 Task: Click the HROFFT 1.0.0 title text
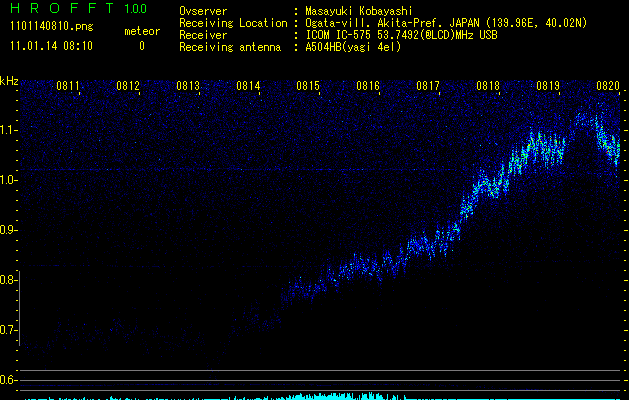(x=78, y=8)
